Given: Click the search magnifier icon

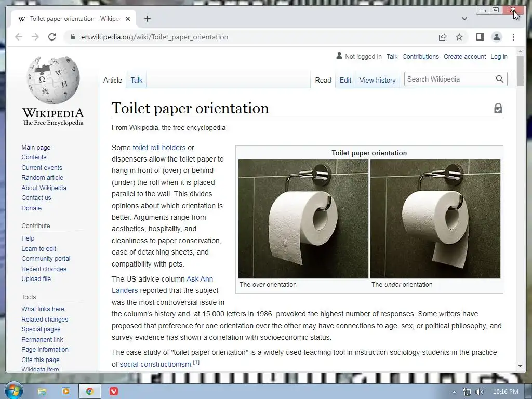Looking at the screenshot, I should 499,79.
